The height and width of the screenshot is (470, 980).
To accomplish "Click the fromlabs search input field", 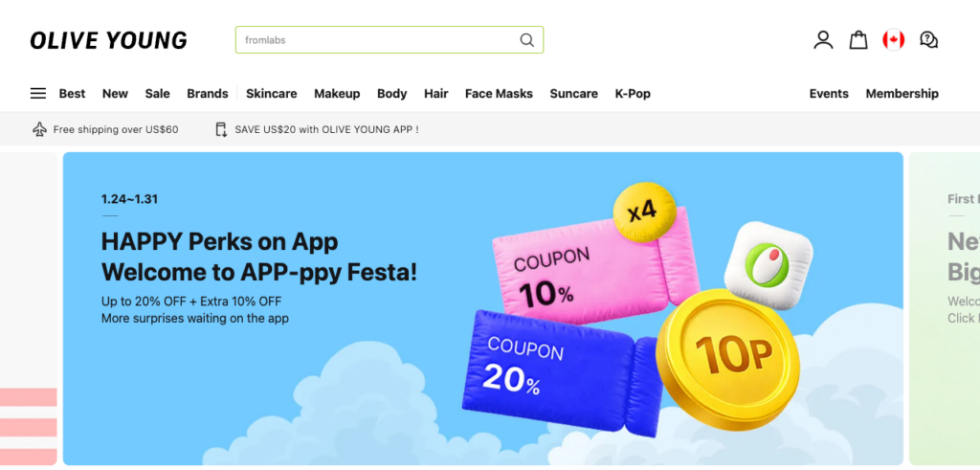I will coord(378,40).
